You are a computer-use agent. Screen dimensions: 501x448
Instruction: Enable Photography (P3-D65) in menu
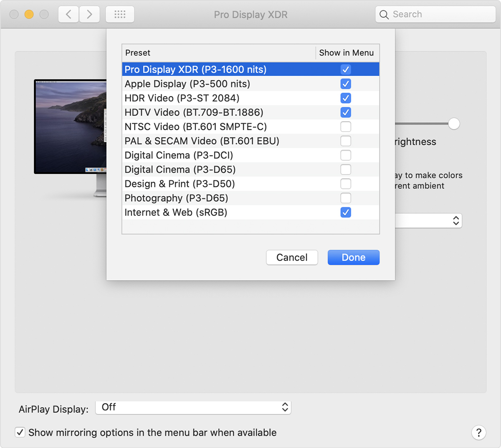pyautogui.click(x=345, y=198)
